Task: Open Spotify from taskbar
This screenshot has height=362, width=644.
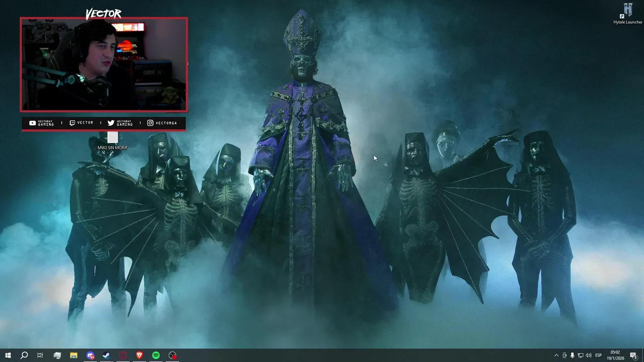Action: [156, 355]
